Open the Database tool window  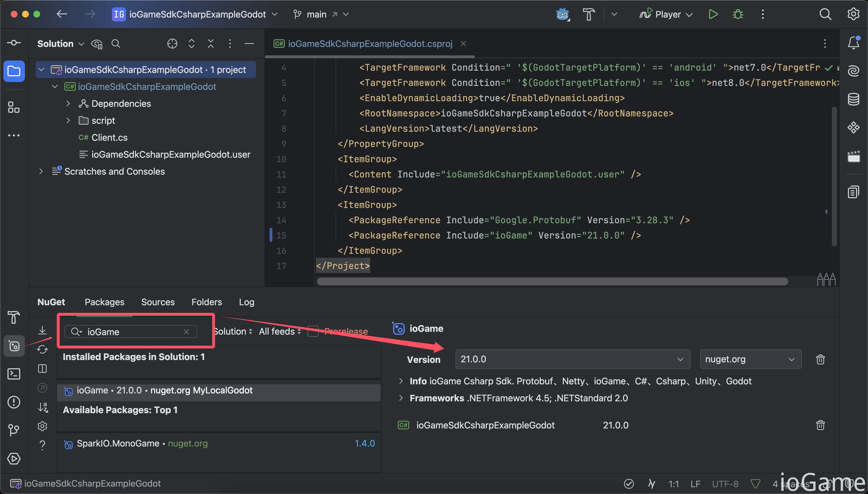(x=853, y=99)
